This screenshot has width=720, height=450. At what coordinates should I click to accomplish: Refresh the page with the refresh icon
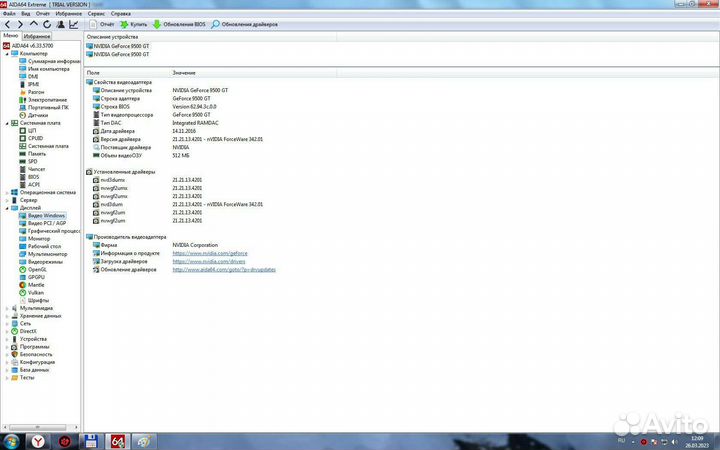[47, 24]
